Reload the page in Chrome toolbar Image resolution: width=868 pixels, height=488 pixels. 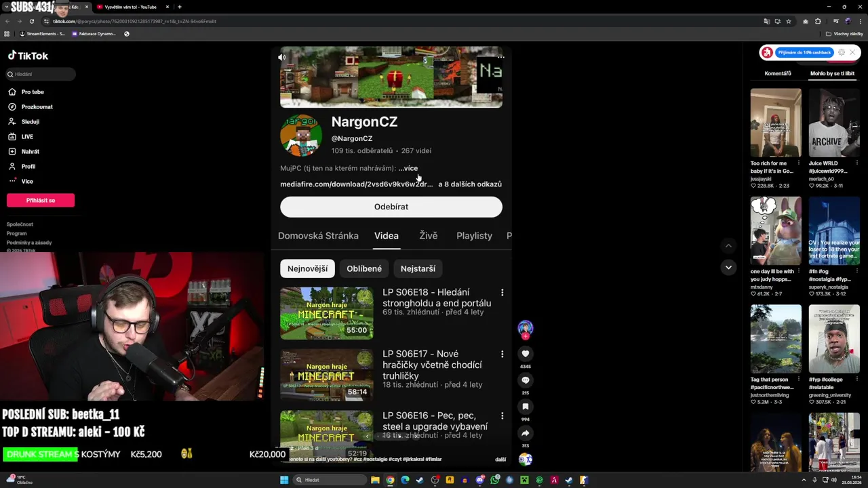(31, 21)
